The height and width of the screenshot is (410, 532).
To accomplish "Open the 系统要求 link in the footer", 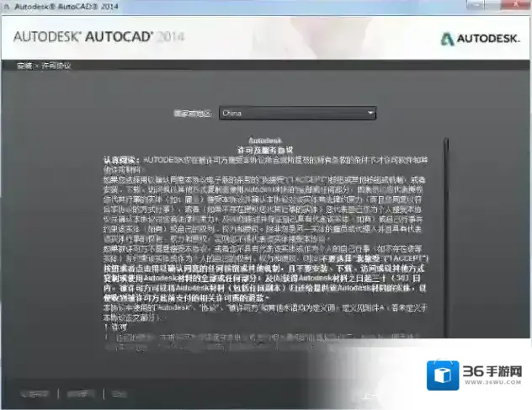I will [x=81, y=394].
